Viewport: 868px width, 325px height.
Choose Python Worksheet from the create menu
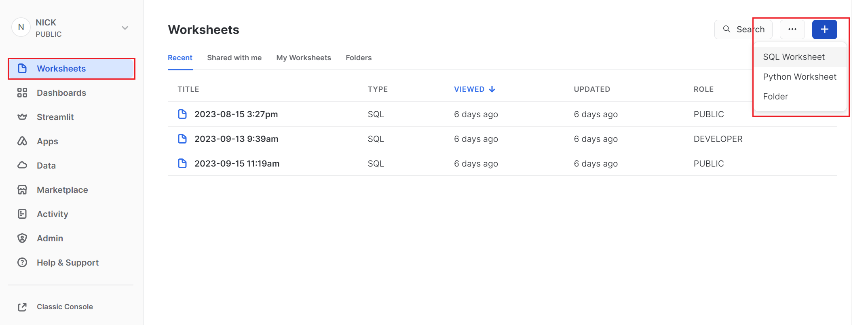coord(799,77)
